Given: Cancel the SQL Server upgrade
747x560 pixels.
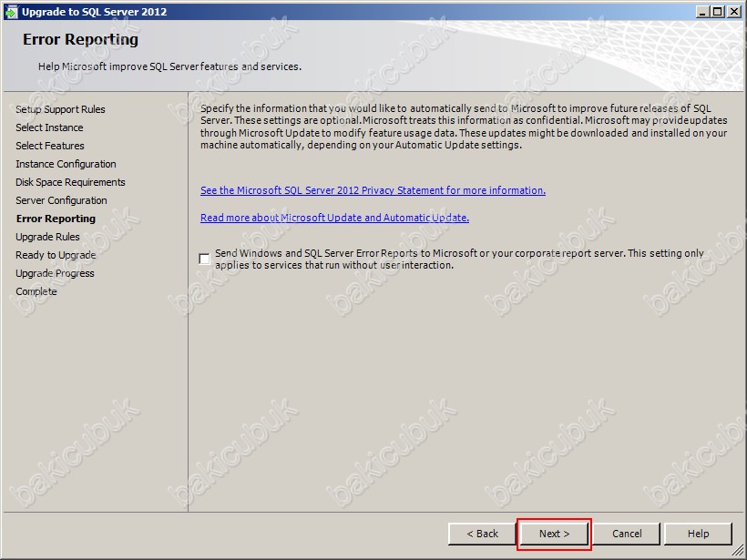Looking at the screenshot, I should click(x=627, y=534).
